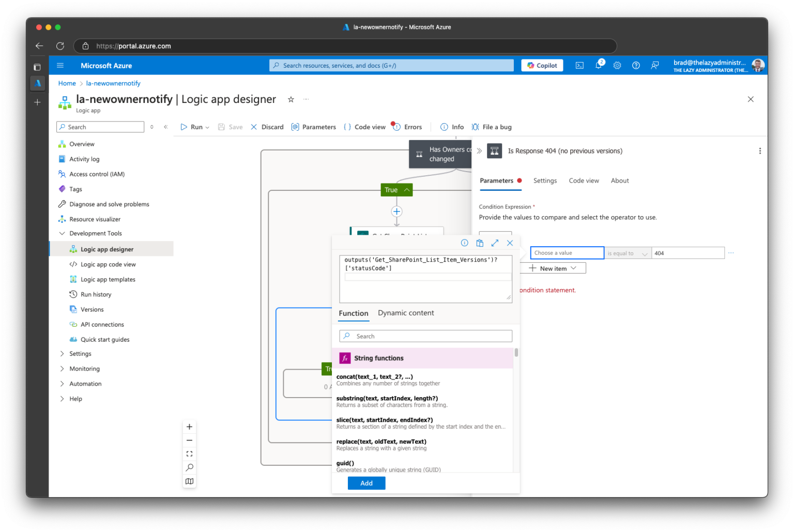Open Cloud Shell from the top bar
The width and height of the screenshot is (794, 532).
579,66
